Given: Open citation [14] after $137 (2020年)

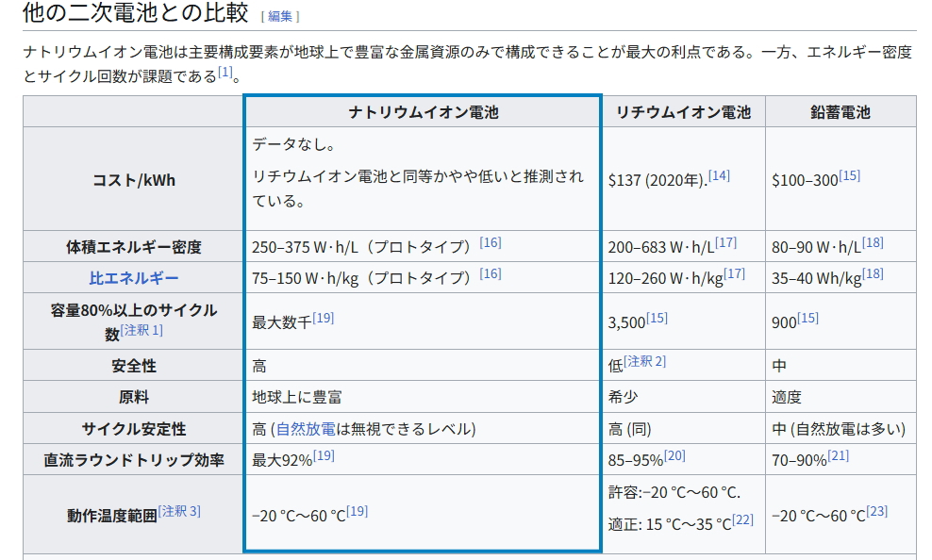Looking at the screenshot, I should click(719, 176).
